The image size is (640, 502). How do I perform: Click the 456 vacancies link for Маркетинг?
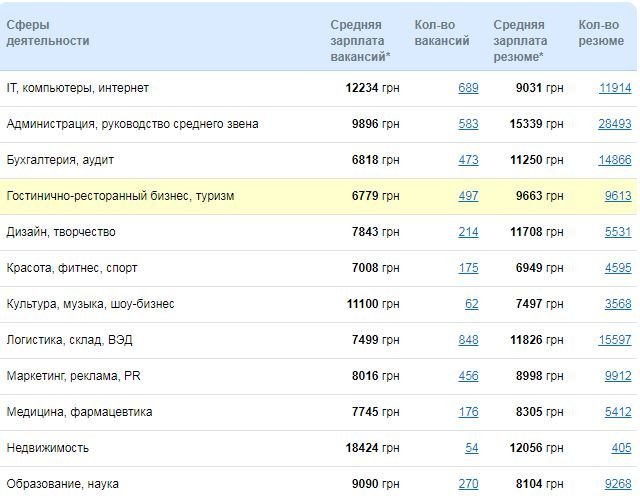click(x=468, y=376)
